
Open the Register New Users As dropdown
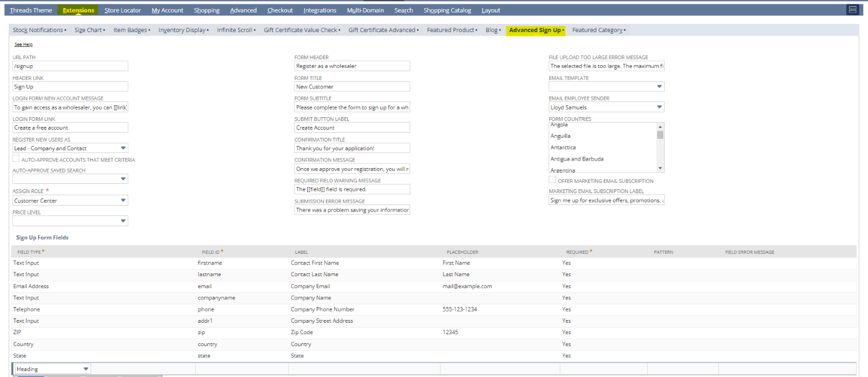123,148
